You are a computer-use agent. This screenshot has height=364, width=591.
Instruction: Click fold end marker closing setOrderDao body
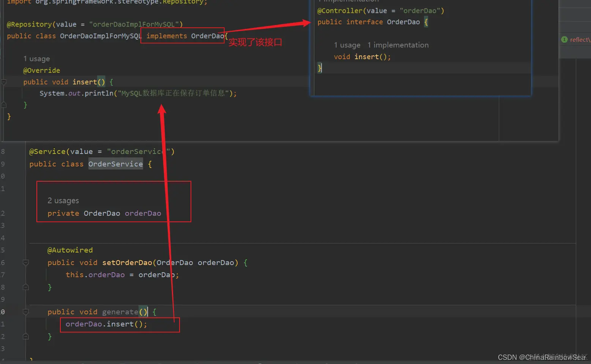coord(26,287)
